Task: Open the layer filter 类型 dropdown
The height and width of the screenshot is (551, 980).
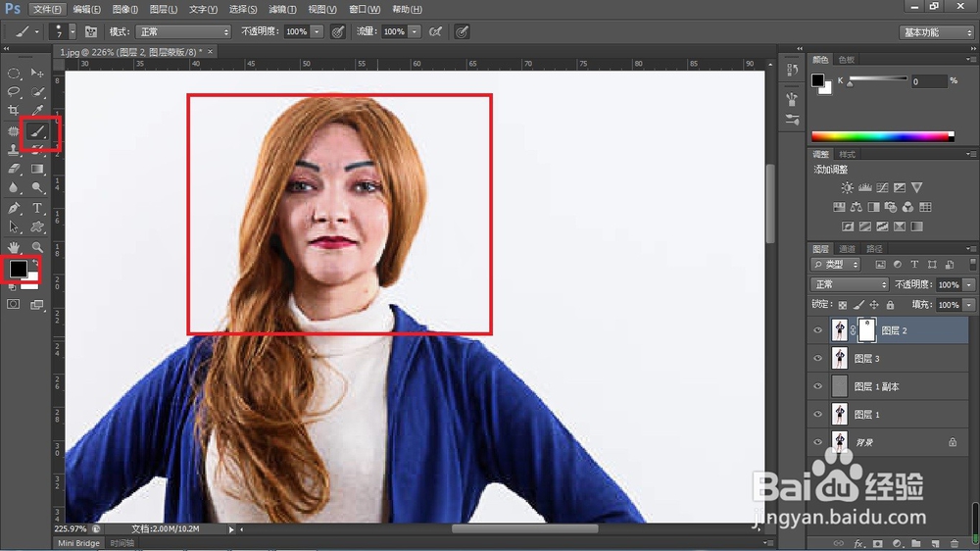Action: click(836, 265)
